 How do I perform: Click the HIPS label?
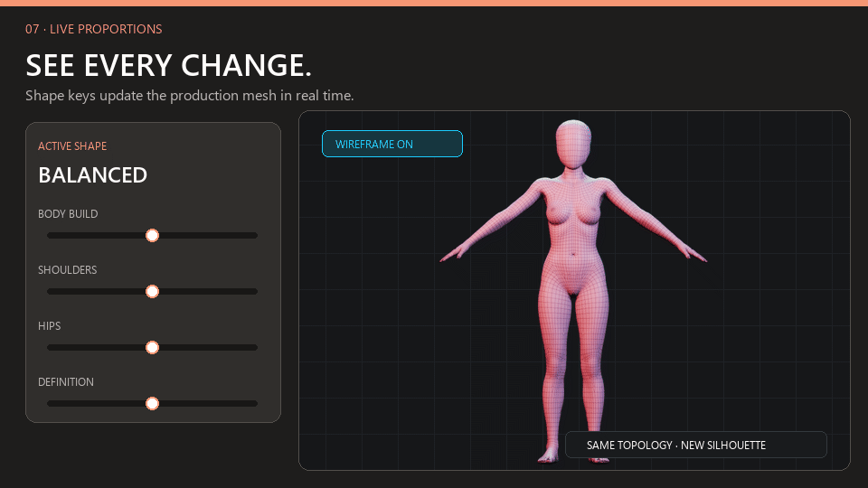pos(49,326)
